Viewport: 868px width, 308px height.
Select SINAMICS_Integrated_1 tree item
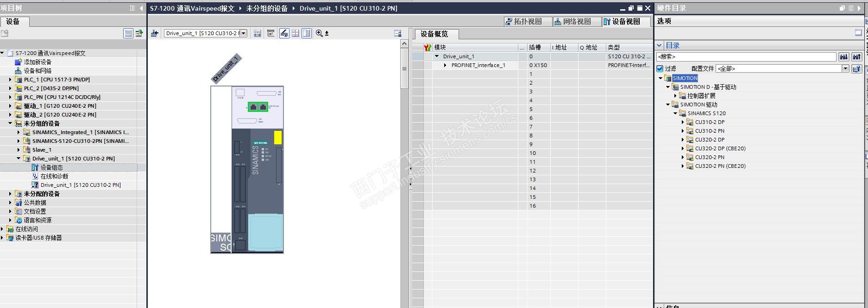pos(80,132)
